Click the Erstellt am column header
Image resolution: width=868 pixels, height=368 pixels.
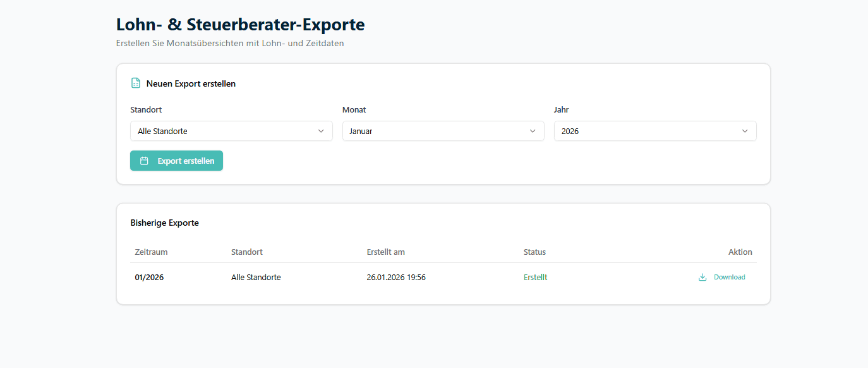click(386, 252)
